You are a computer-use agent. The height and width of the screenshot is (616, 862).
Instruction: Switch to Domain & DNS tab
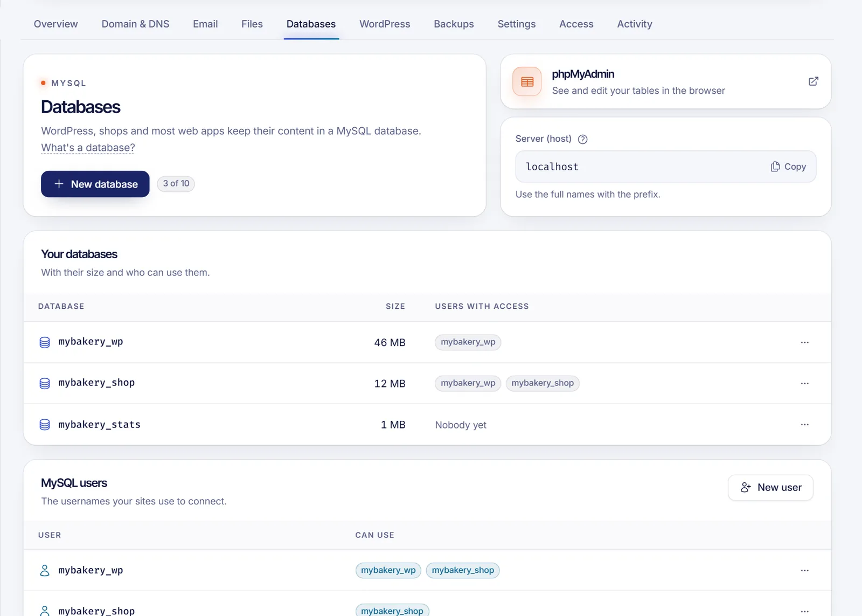tap(135, 24)
